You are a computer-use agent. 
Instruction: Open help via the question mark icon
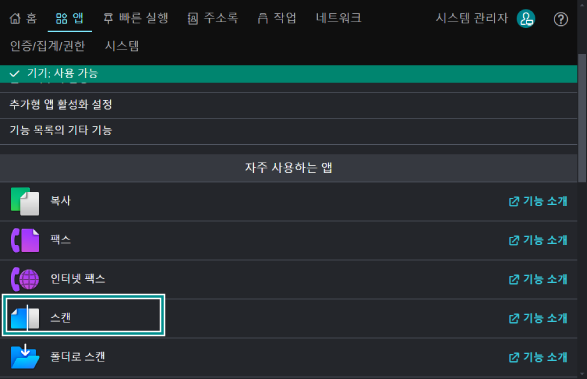pyautogui.click(x=560, y=19)
